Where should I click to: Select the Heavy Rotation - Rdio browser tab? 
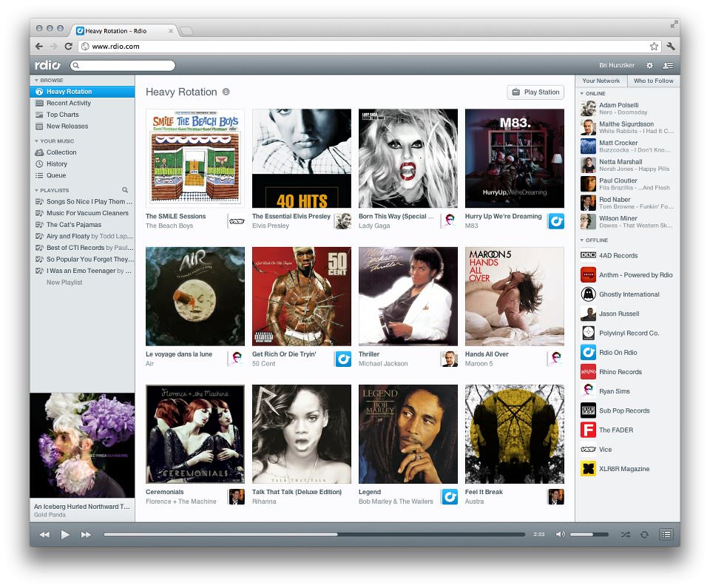[x=124, y=31]
